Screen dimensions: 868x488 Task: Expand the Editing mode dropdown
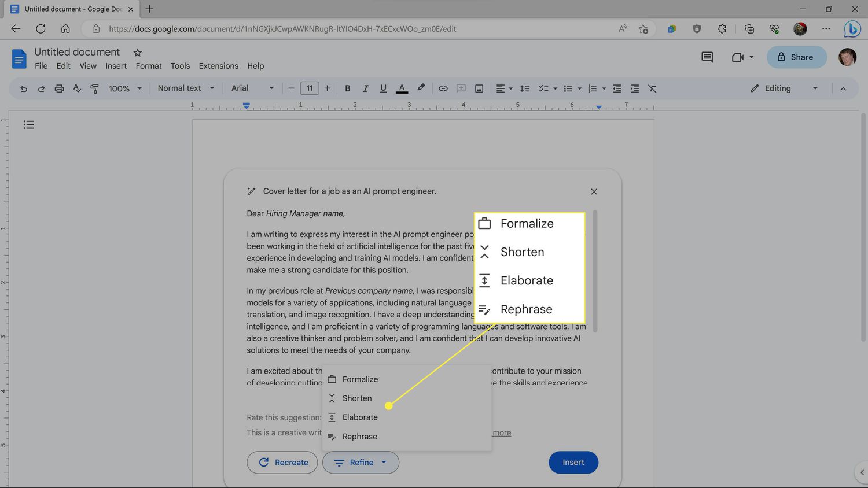coord(784,88)
